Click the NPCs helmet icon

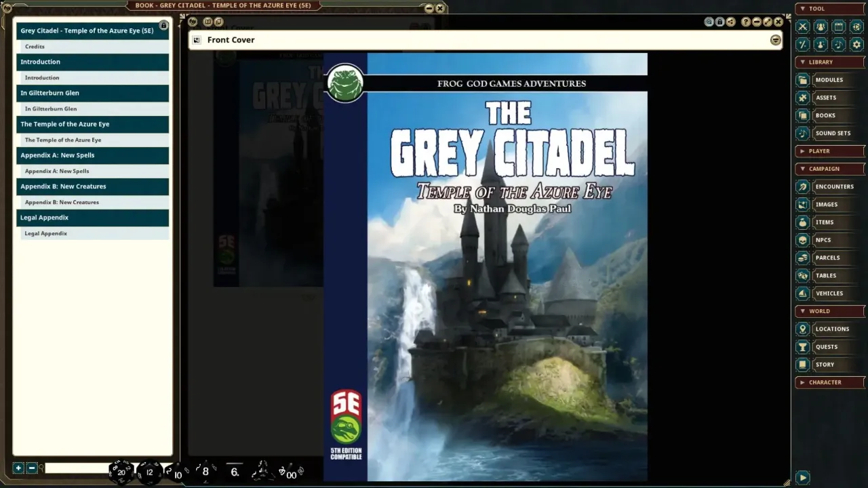pyautogui.click(x=803, y=240)
